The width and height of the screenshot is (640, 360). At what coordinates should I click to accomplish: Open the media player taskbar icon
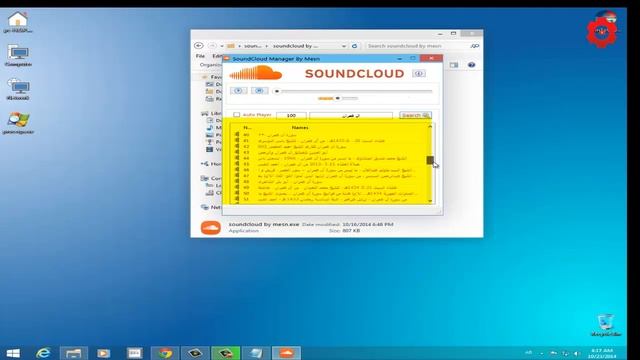pos(104,353)
